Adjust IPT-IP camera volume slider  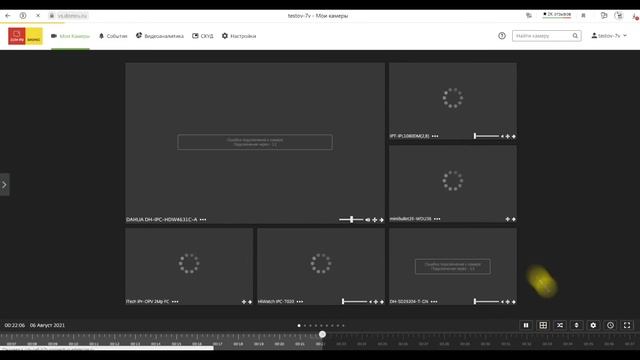pos(487,136)
